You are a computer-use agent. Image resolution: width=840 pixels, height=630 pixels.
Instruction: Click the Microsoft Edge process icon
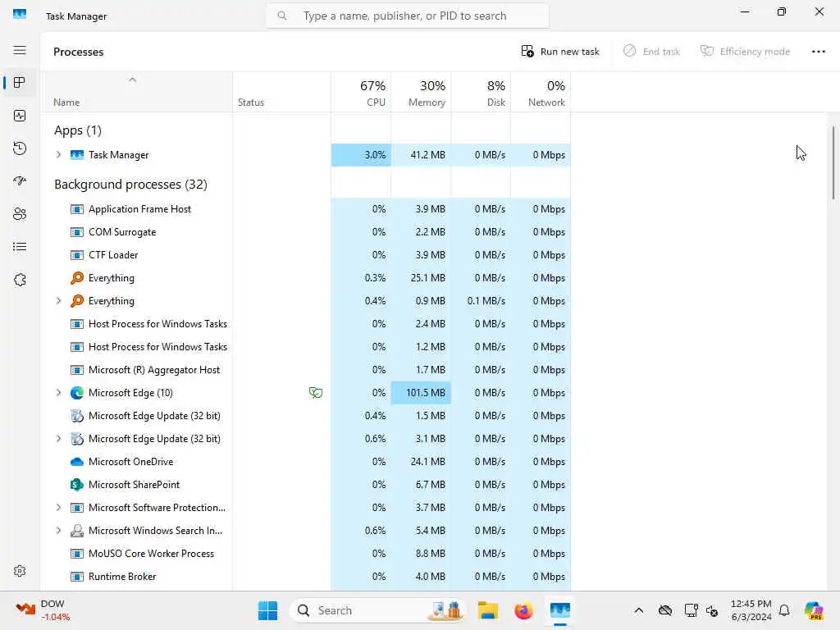77,393
